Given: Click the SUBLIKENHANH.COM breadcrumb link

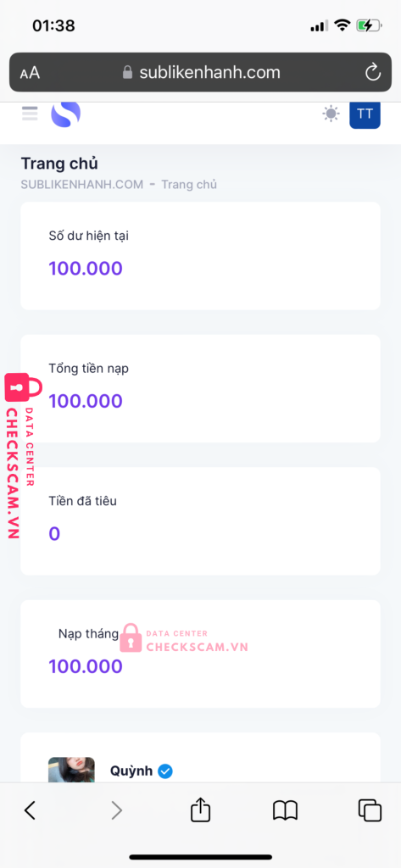Looking at the screenshot, I should pos(82,184).
